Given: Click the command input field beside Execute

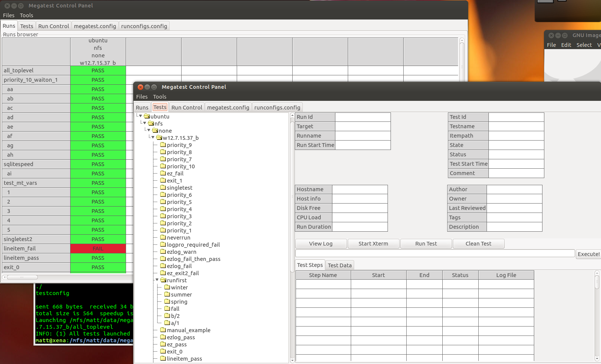Looking at the screenshot, I should click(435, 254).
